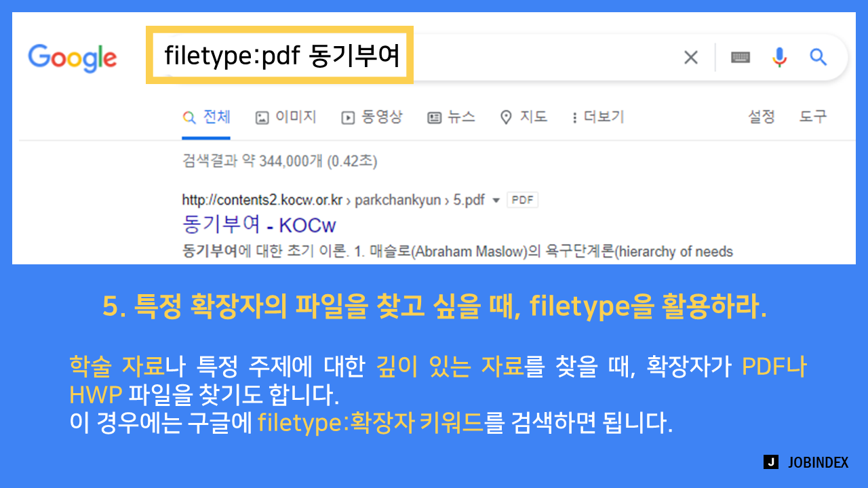Go to the 뉴스 tab
868x488 pixels.
coord(451,117)
